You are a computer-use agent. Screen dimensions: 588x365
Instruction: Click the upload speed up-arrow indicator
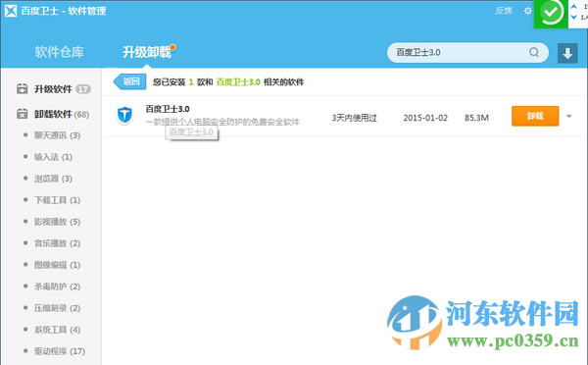(x=573, y=7)
